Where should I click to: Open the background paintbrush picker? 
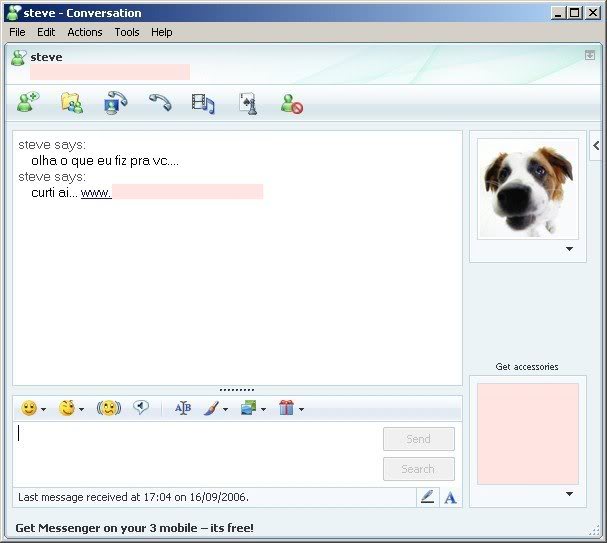pos(211,408)
